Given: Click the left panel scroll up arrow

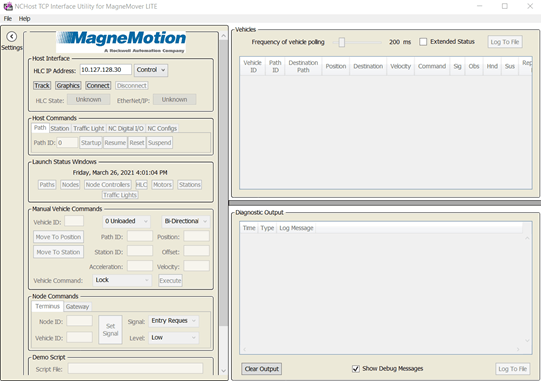Looking at the screenshot, I should point(223,36).
